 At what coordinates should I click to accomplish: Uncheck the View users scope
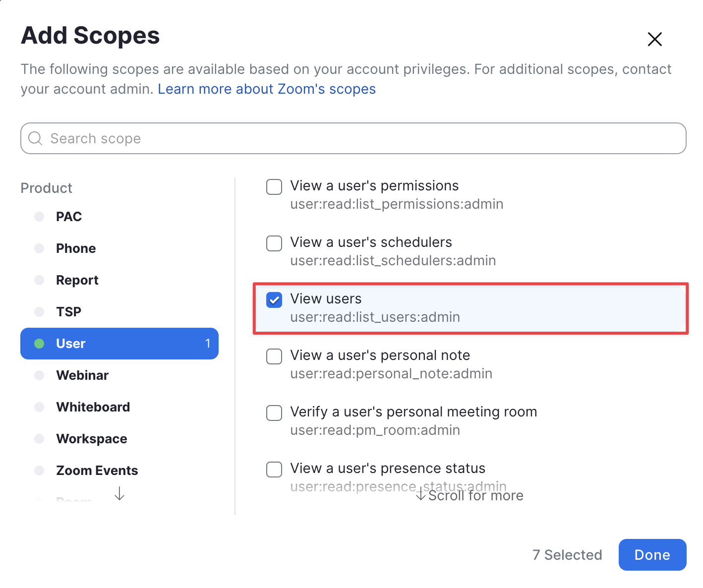click(x=274, y=300)
